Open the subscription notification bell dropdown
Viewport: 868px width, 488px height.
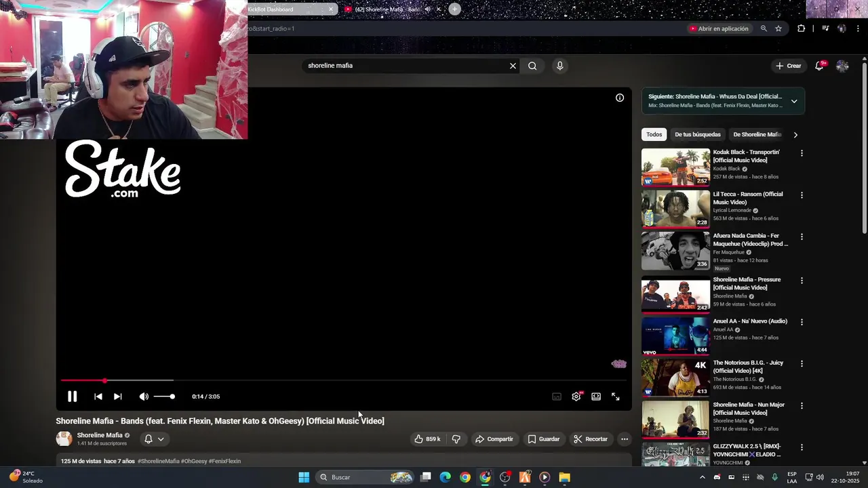154,439
